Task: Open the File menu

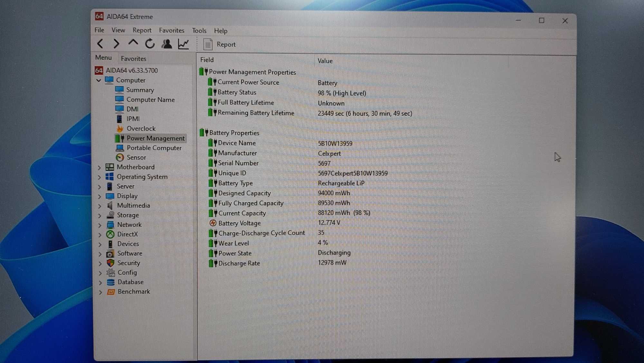Action: 99,30
